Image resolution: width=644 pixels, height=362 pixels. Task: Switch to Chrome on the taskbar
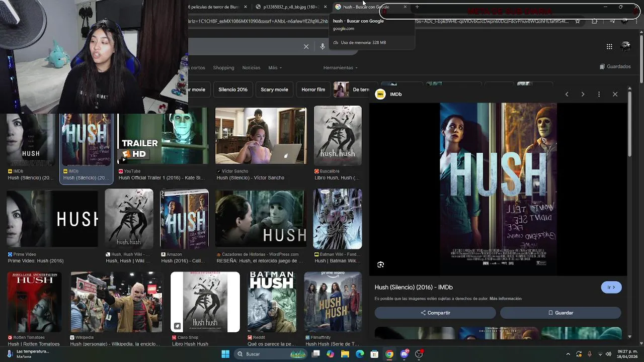point(389,354)
